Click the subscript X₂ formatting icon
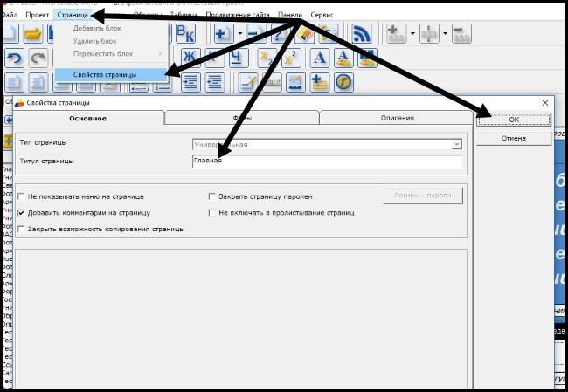The image size is (568, 392). click(268, 58)
